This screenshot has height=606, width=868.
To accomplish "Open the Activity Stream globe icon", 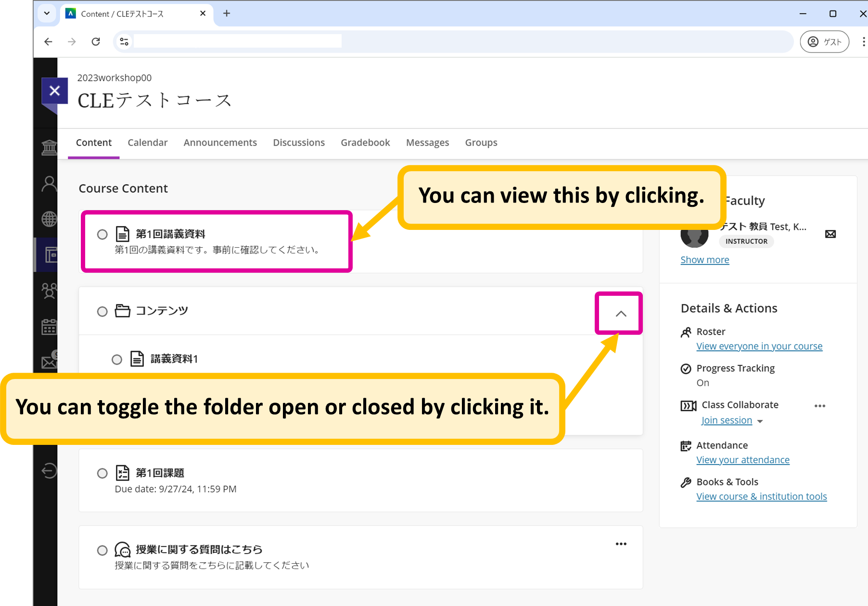I will coord(49,219).
